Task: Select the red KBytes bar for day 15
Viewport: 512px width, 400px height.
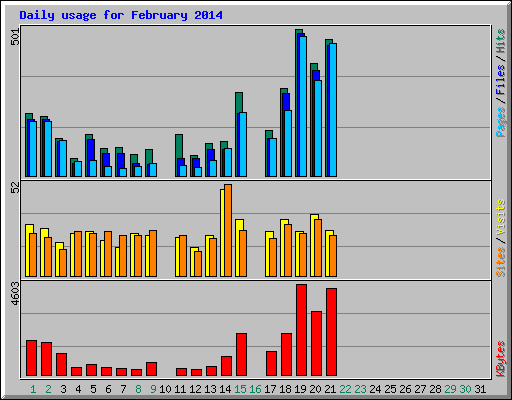Action: click(x=241, y=354)
